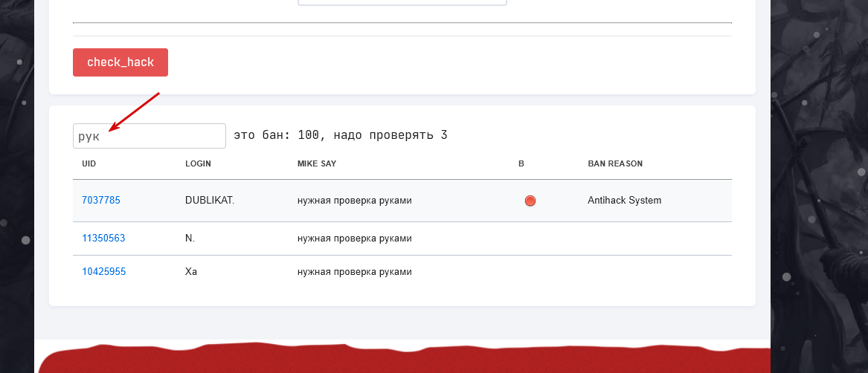Click the status text "это бан: 100, надо проверять 3"

341,135
